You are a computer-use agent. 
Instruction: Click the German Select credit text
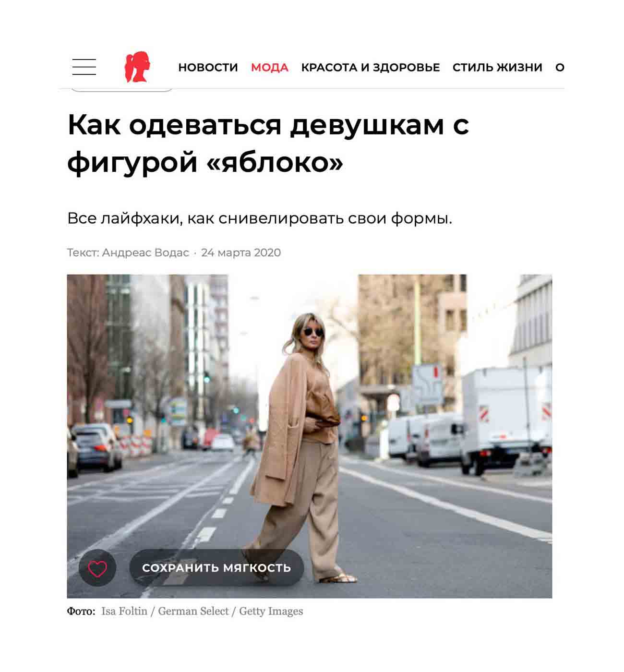pos(193,611)
